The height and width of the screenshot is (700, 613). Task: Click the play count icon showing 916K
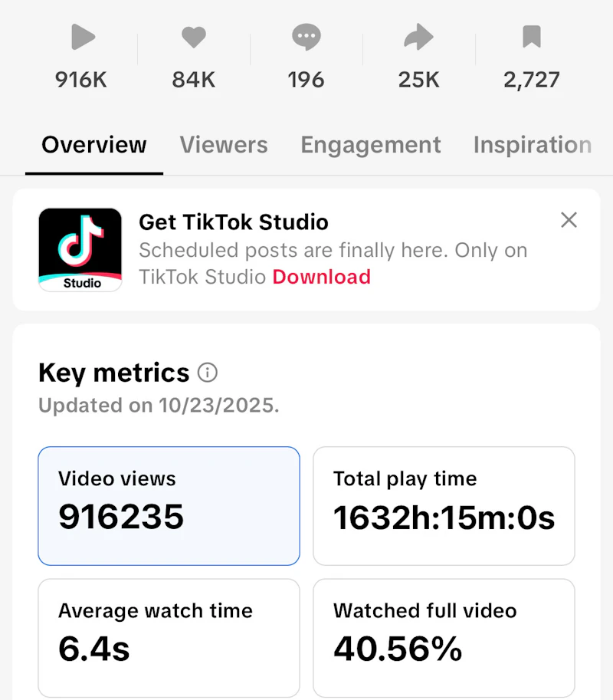tap(82, 36)
